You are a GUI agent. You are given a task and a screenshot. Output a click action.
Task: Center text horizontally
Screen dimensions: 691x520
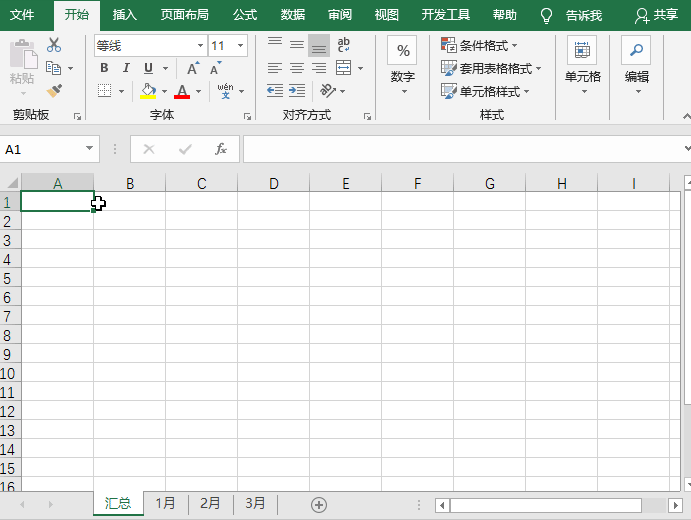(297, 68)
